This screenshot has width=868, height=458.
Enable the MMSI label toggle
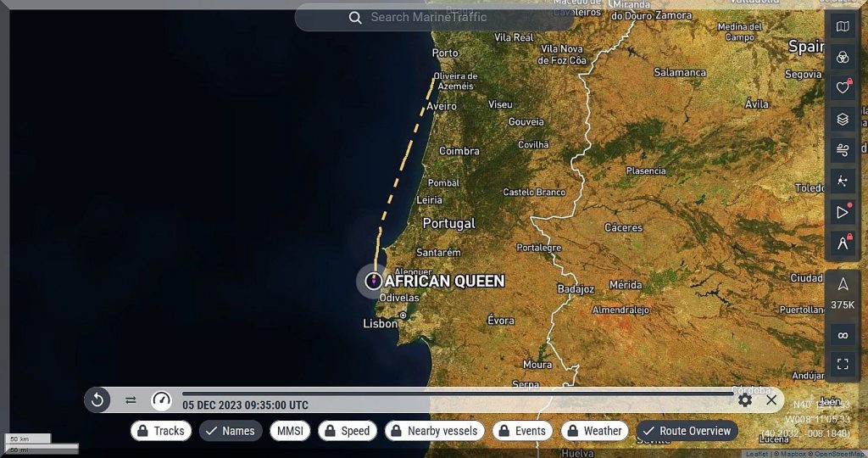pos(290,431)
